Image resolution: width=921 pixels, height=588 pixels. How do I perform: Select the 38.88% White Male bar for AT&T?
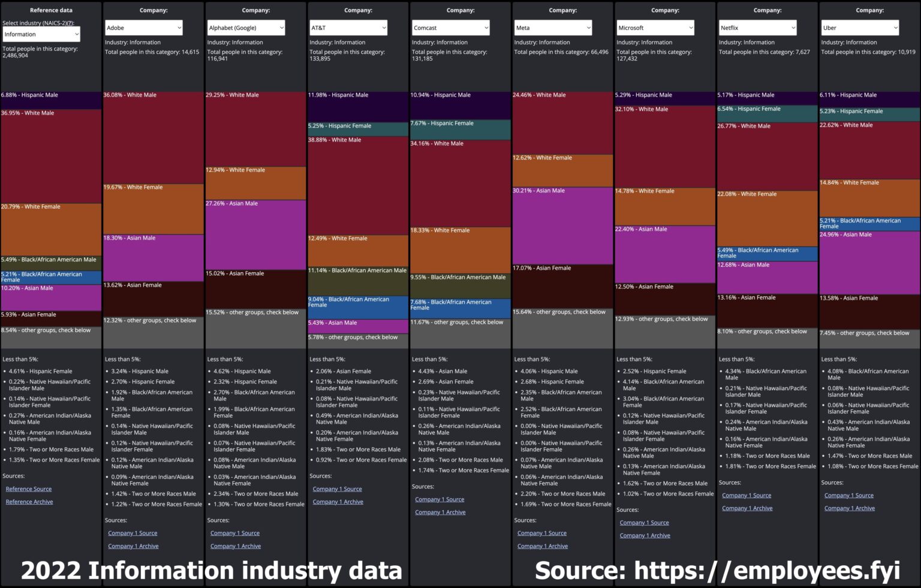[359, 185]
